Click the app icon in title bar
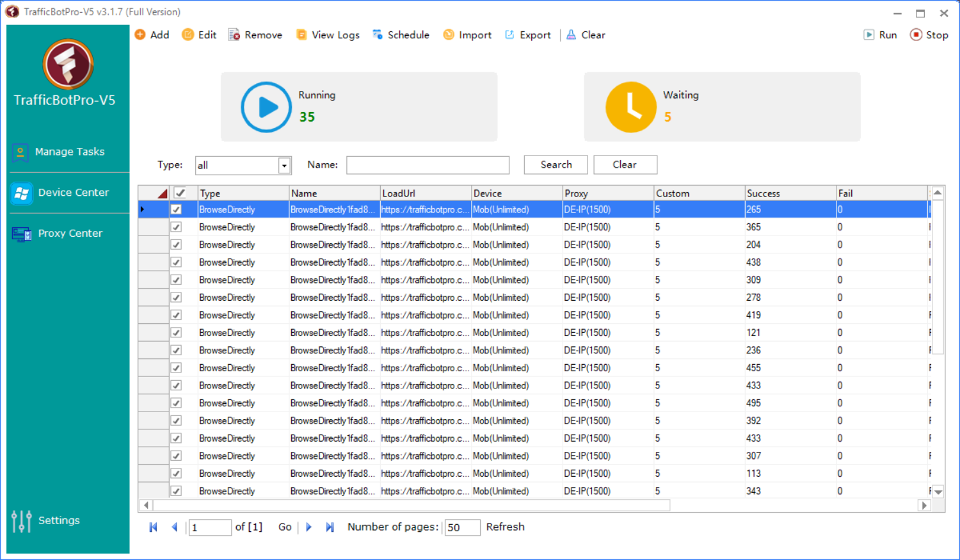 (12, 12)
